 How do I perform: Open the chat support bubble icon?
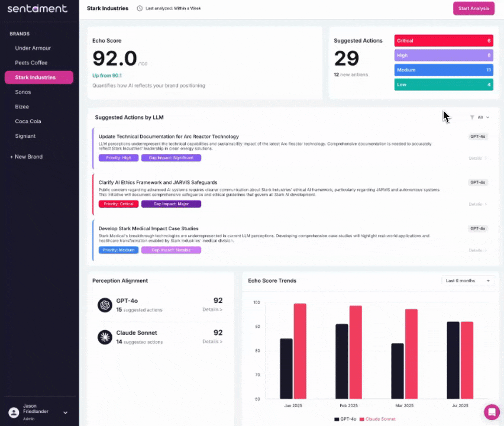tap(492, 412)
